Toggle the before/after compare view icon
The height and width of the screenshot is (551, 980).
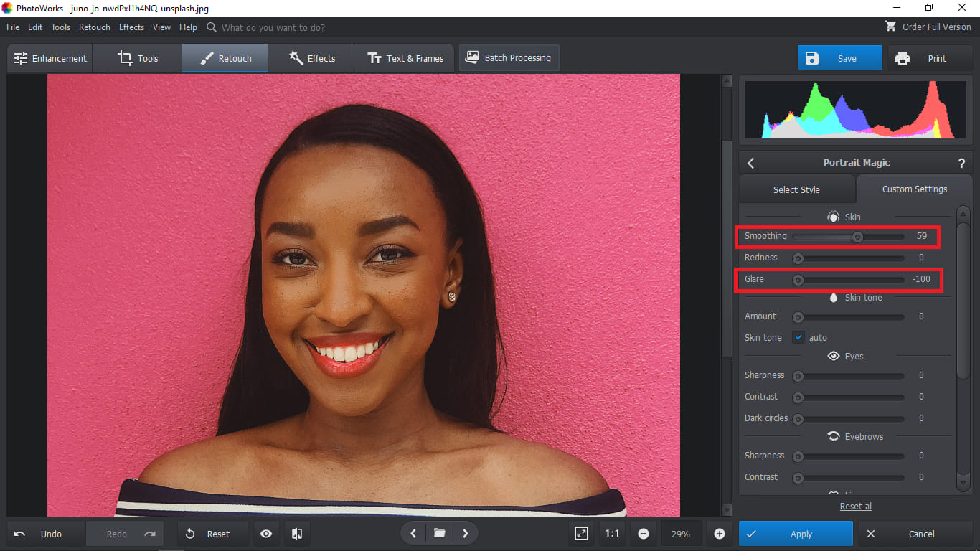pos(296,534)
